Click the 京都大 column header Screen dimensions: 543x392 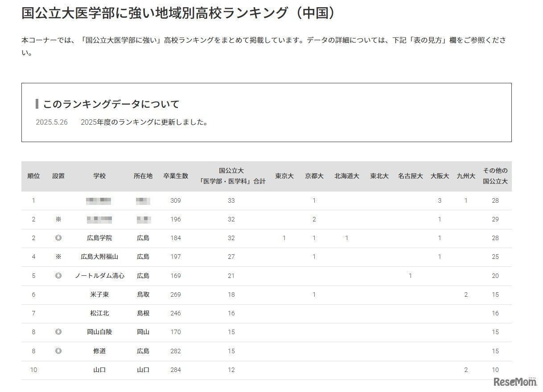tap(314, 176)
